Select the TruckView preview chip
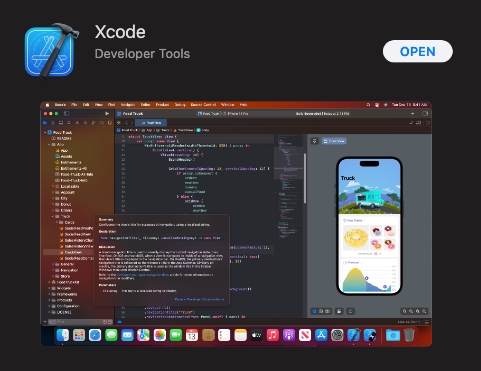 (x=334, y=141)
